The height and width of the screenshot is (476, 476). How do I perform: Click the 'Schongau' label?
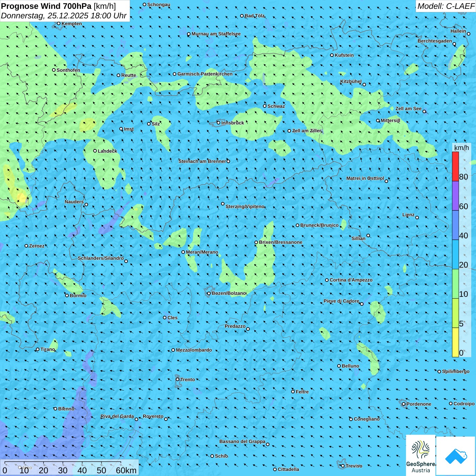(x=158, y=4)
